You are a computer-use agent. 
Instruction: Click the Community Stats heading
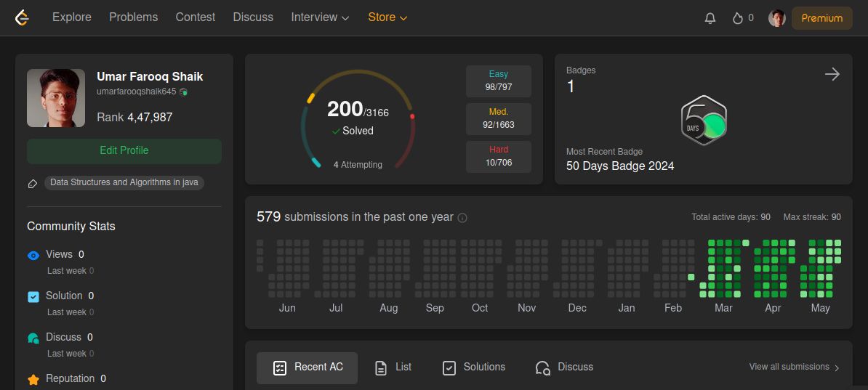pos(71,227)
